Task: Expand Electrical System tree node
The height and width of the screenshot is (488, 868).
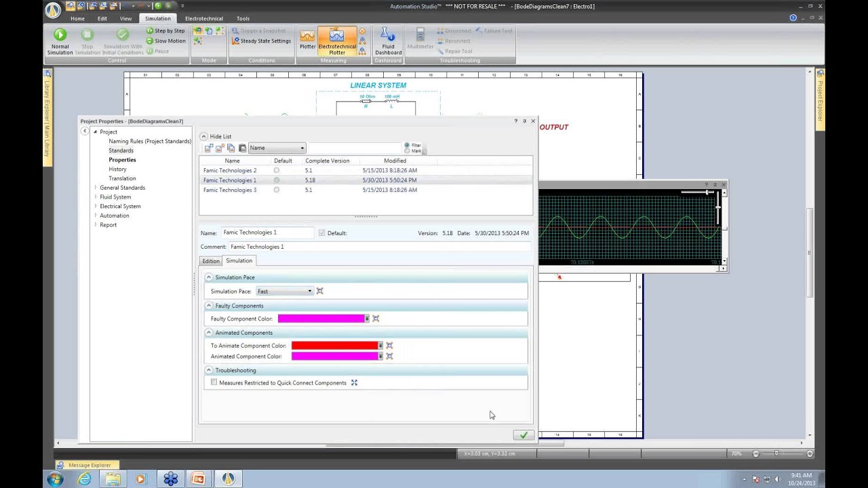Action: point(96,207)
